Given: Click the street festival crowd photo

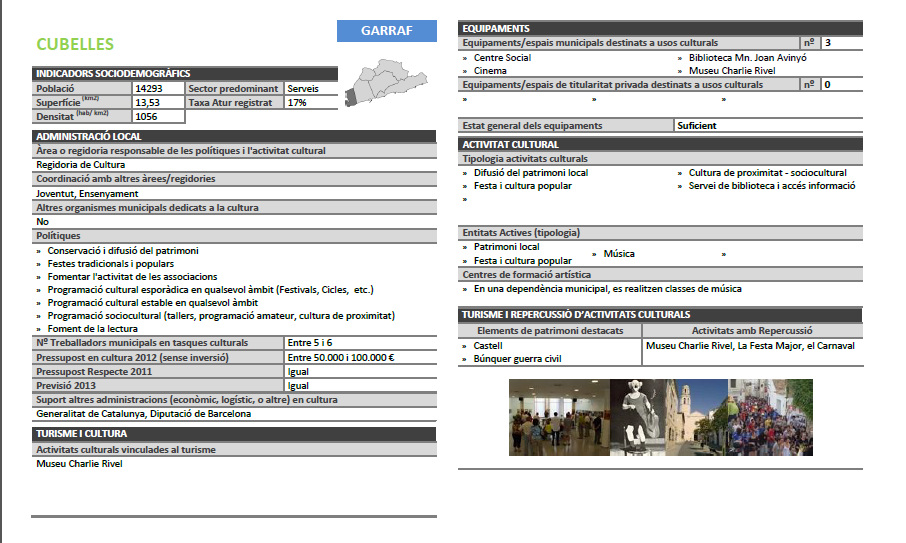Looking at the screenshot, I should click(x=771, y=417).
